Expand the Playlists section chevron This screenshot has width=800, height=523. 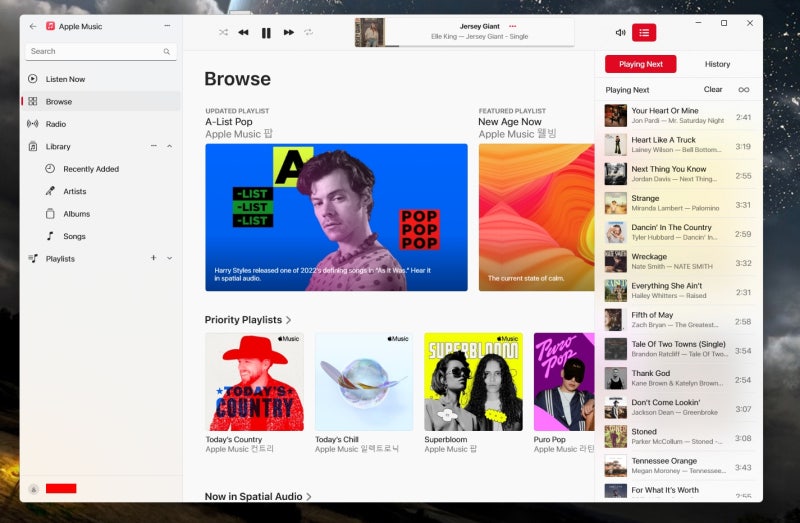(169, 259)
